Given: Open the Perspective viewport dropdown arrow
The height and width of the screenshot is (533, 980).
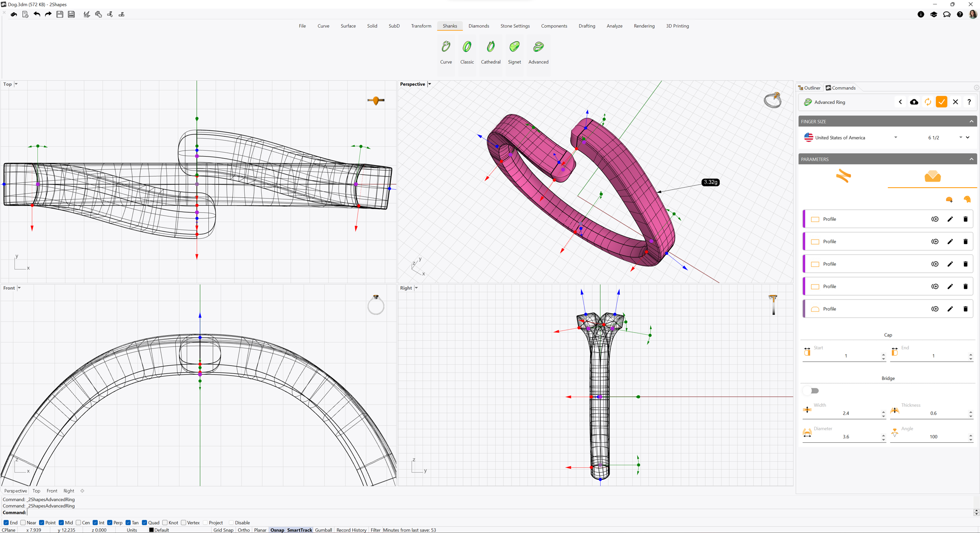Looking at the screenshot, I should click(x=430, y=84).
